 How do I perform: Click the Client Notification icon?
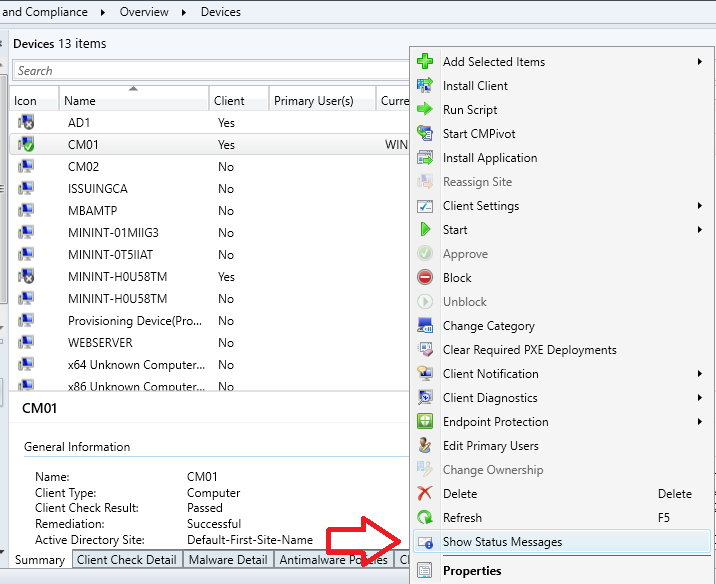tap(425, 374)
